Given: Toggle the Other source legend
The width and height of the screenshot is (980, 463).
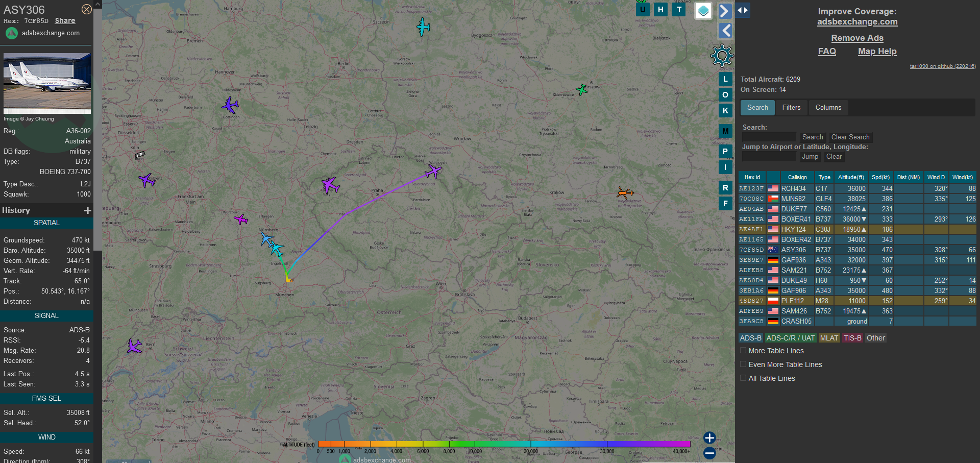Looking at the screenshot, I should click(876, 338).
